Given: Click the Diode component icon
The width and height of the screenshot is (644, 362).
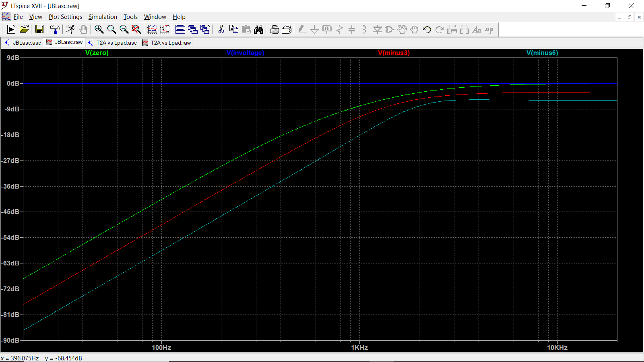Looking at the screenshot, I should [377, 29].
